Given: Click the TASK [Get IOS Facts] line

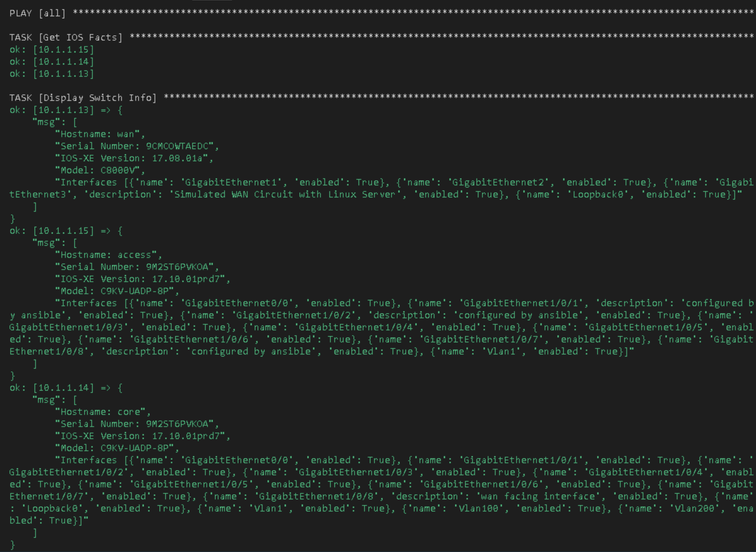Looking at the screenshot, I should pyautogui.click(x=382, y=37).
